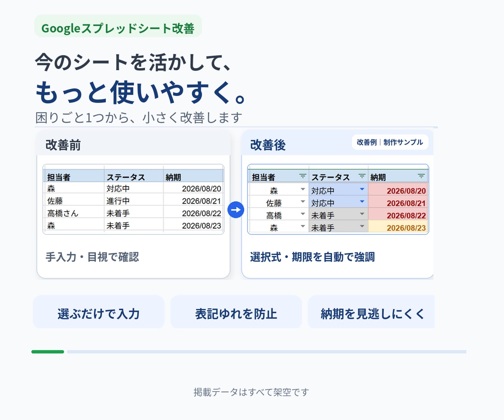Click 困りごと1つから、小さく改善します subtitle
504x420 pixels.
pyautogui.click(x=139, y=117)
